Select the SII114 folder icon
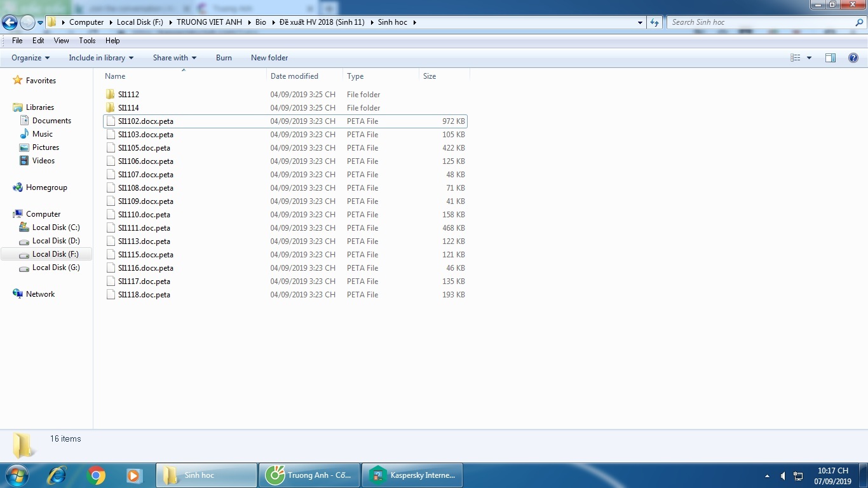The width and height of the screenshot is (868, 488). 111,108
